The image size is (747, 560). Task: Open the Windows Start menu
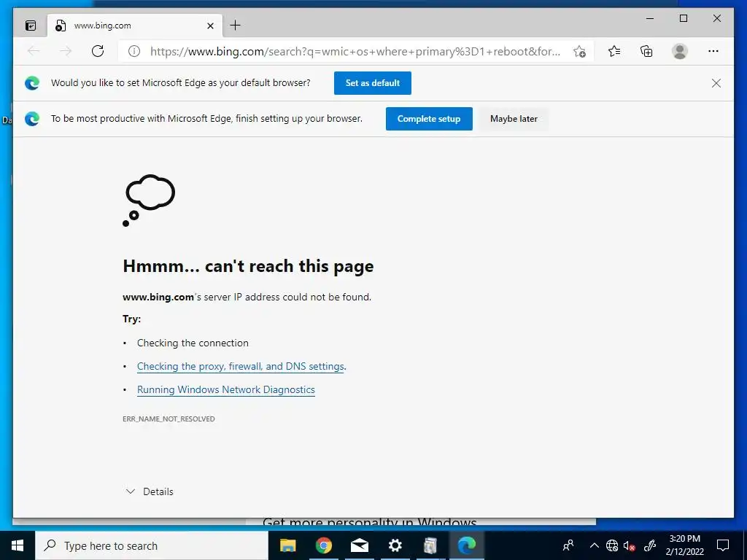(18, 545)
